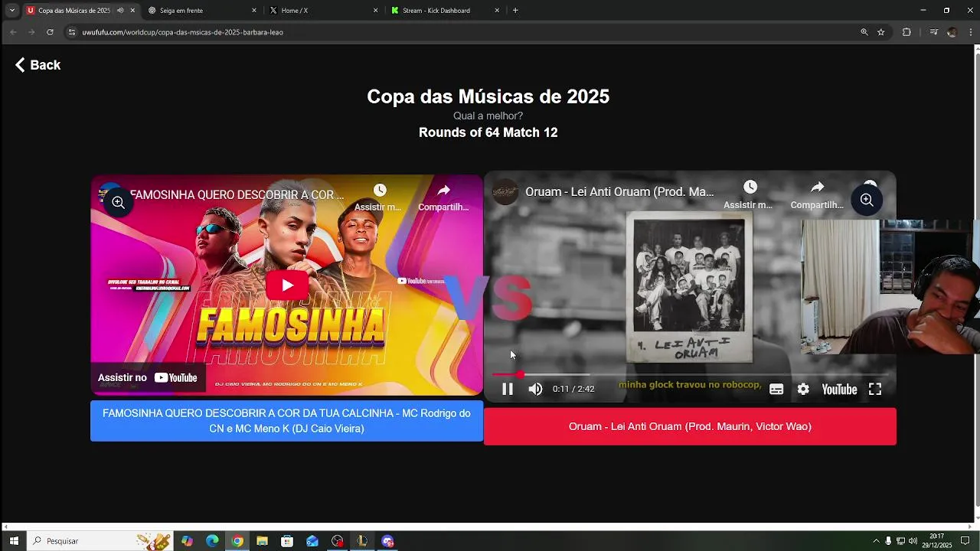Open settings gear on the Oruam video
This screenshot has width=980, height=551.
[803, 390]
